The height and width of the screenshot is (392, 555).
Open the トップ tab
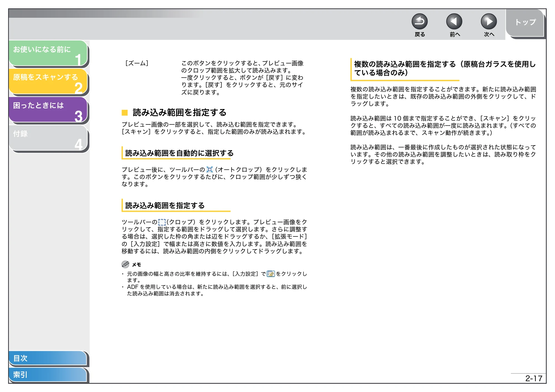coord(525,23)
